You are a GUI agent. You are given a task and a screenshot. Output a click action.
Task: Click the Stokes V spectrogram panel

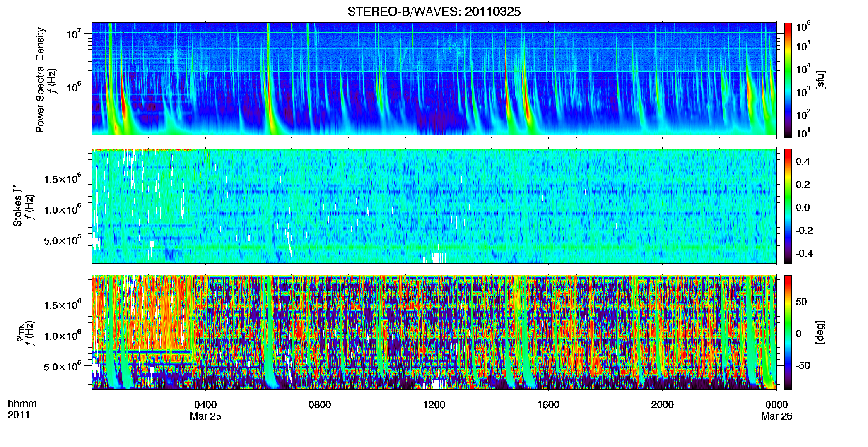[x=434, y=206]
